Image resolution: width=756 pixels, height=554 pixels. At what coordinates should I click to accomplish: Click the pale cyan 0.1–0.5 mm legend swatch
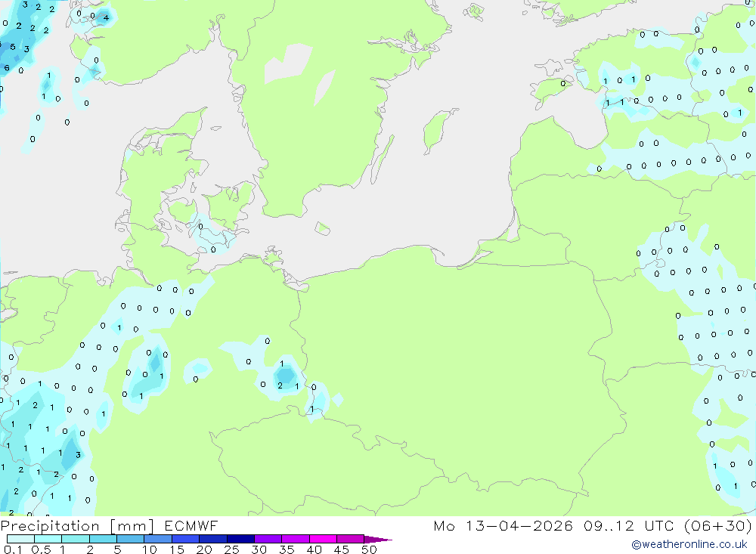click(20, 539)
